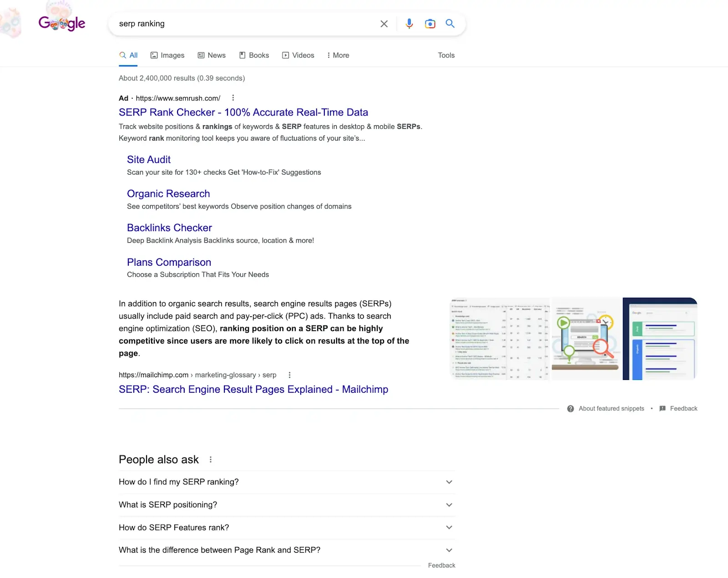
Task: Open the SERP Rank Checker ad link
Action: click(x=243, y=112)
